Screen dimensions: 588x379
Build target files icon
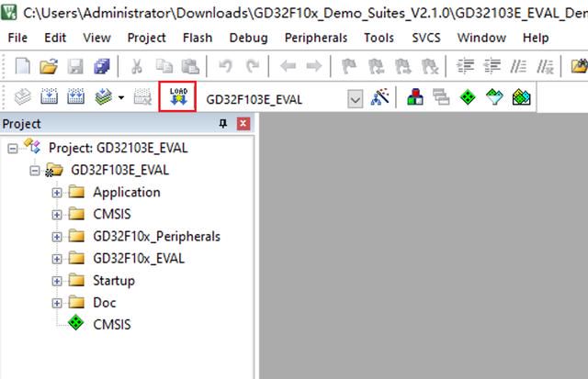[x=49, y=97]
